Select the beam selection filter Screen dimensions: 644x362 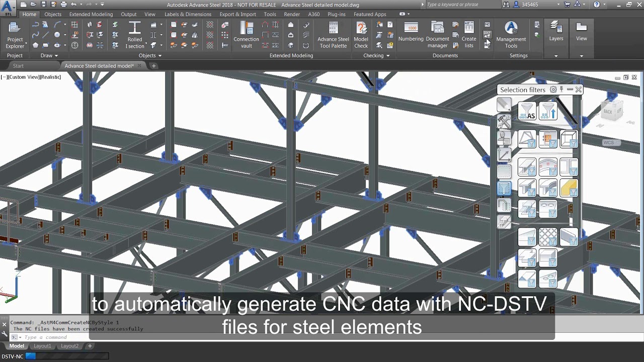pyautogui.click(x=527, y=167)
